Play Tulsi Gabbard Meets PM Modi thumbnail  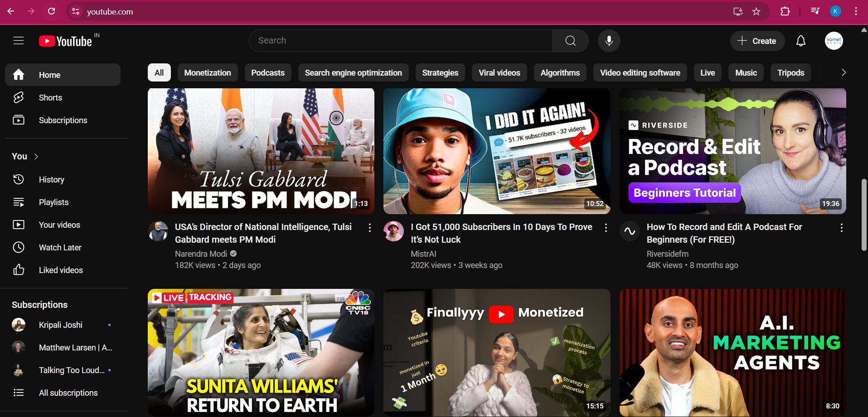point(261,151)
